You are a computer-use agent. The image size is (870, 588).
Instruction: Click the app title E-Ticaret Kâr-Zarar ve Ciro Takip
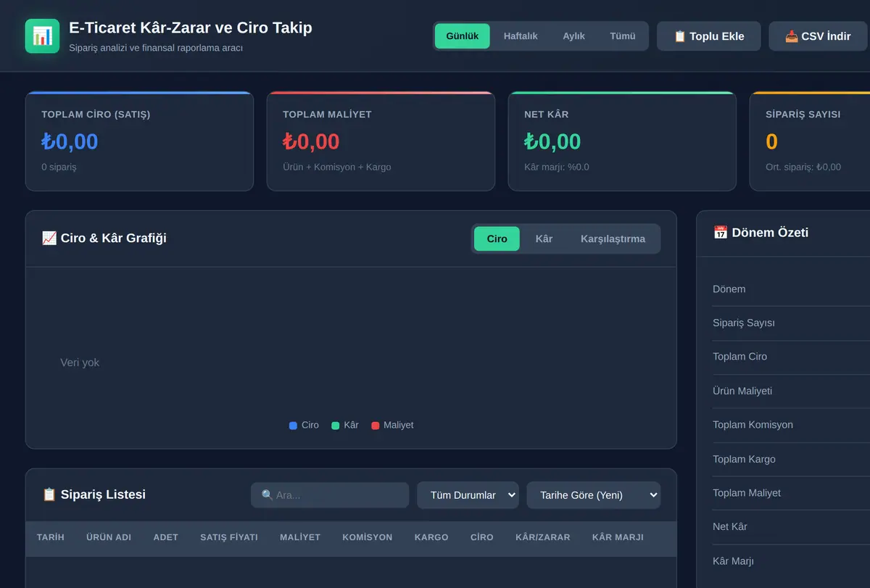click(191, 28)
